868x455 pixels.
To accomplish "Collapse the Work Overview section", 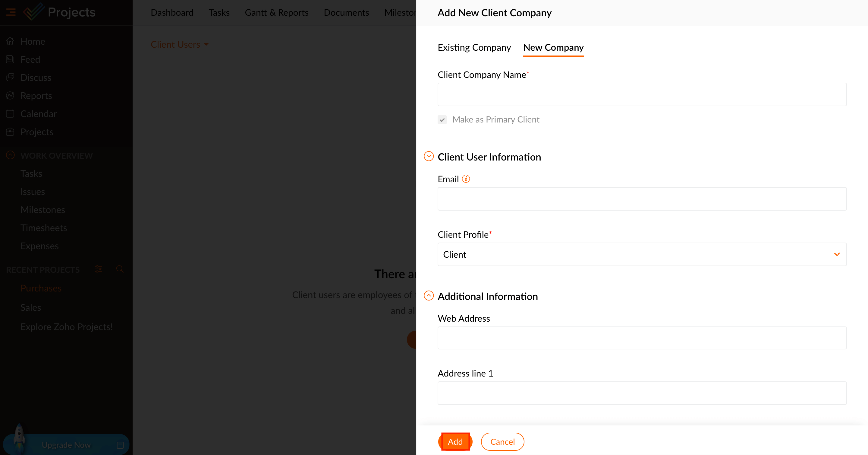I will pos(11,155).
